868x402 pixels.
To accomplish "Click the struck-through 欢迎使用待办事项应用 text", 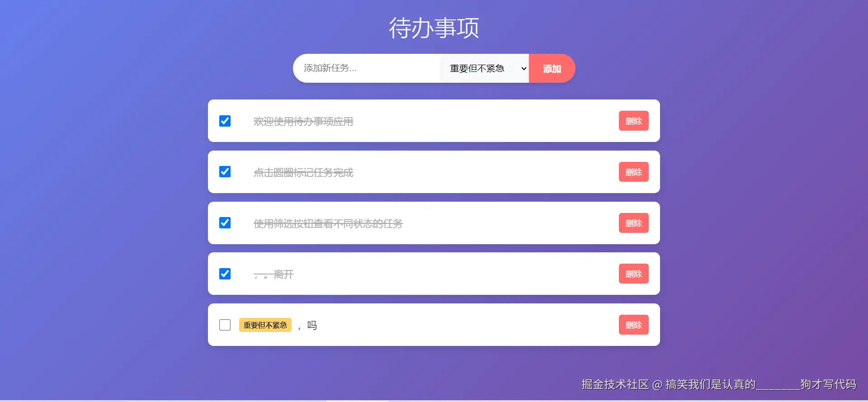I will 303,122.
